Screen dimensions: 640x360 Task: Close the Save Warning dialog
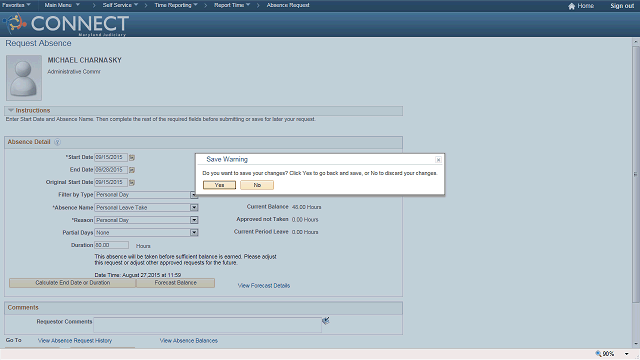pos(438,160)
